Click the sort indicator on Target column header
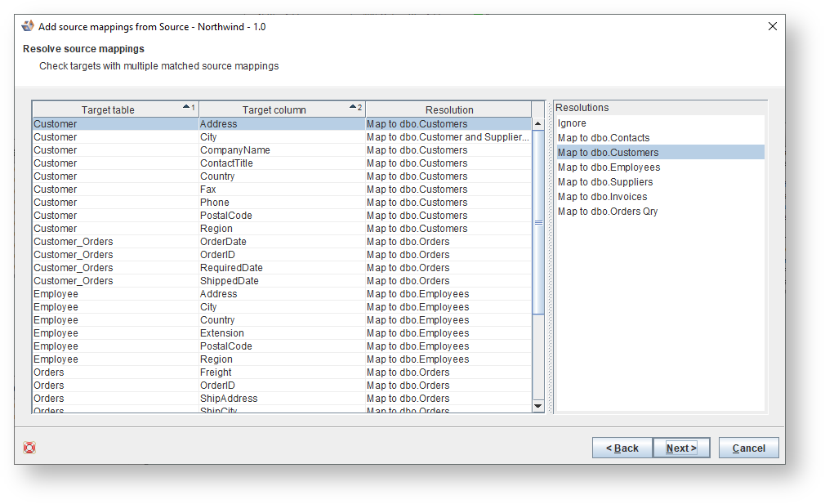This screenshot has height=504, width=825. coord(353,106)
